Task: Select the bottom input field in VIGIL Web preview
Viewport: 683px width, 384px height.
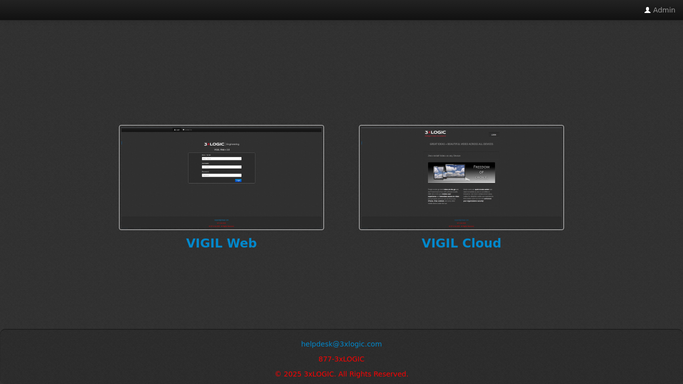Action: coord(221,175)
